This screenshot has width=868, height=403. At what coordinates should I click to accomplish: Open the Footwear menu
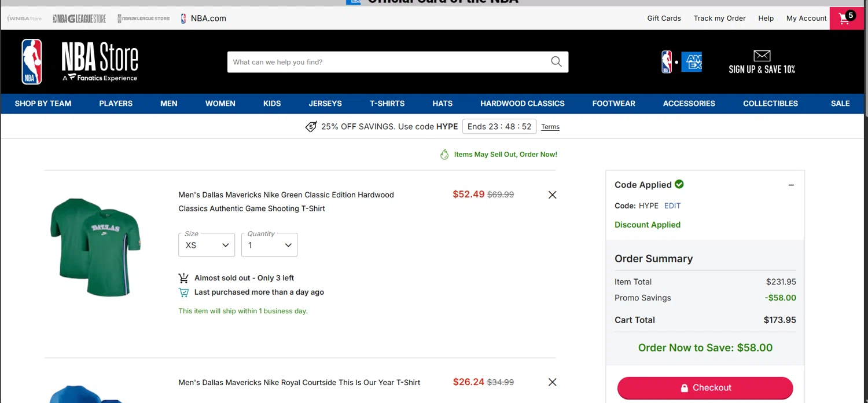(x=614, y=104)
